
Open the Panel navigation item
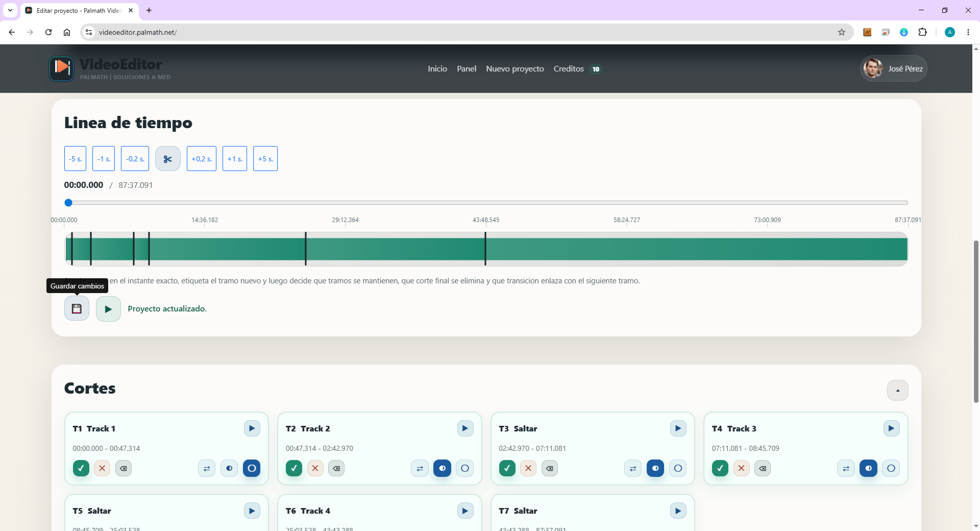click(x=467, y=68)
